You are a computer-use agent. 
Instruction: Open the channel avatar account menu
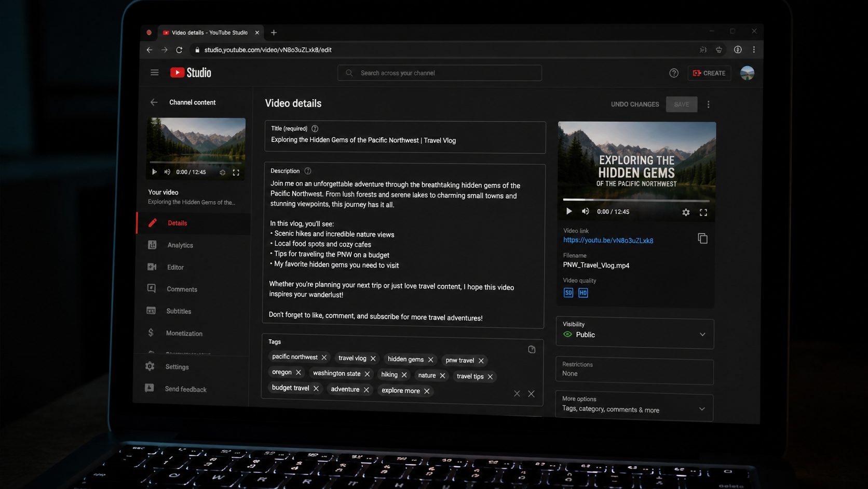tap(747, 73)
